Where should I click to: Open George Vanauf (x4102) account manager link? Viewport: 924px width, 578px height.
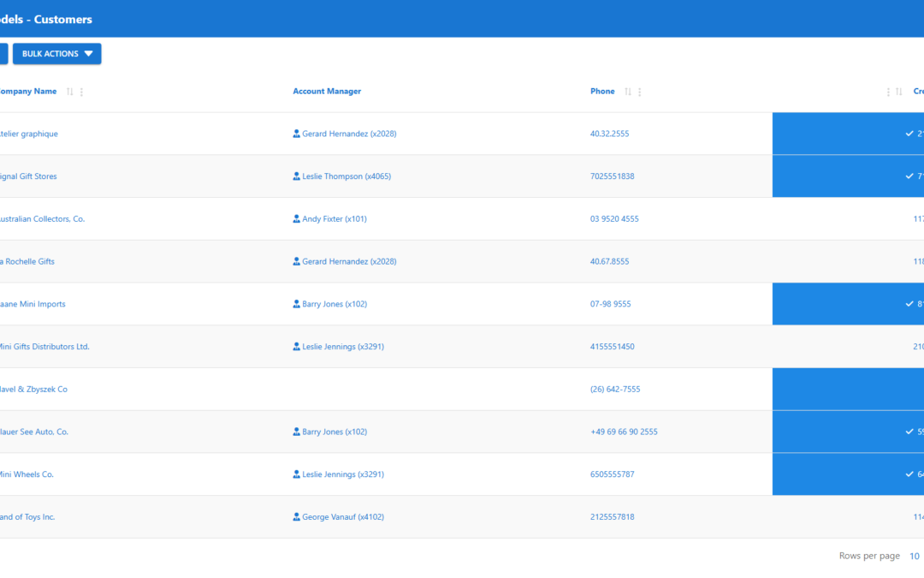point(343,516)
